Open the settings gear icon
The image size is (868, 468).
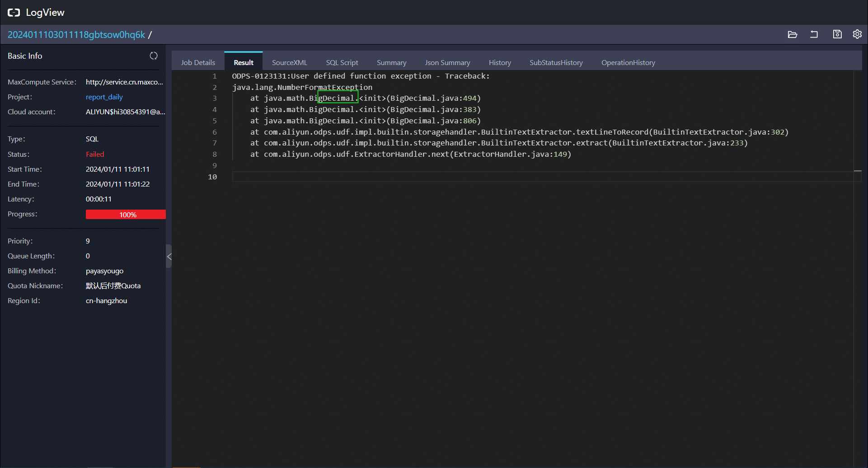(x=857, y=34)
